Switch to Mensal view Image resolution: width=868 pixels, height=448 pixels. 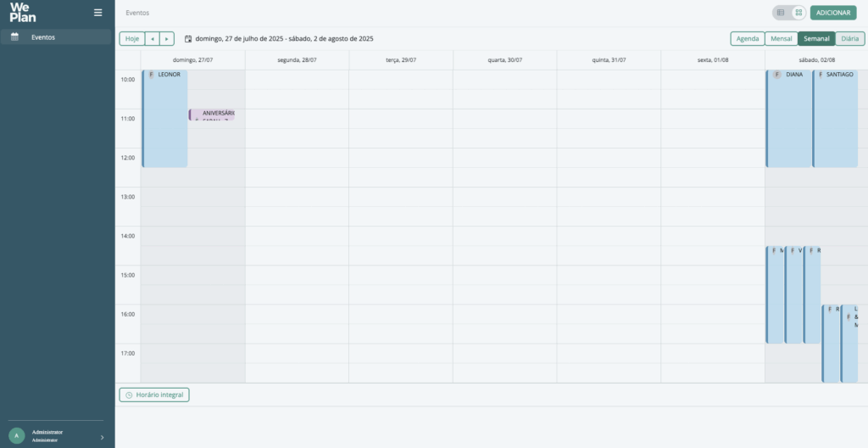[x=781, y=39]
